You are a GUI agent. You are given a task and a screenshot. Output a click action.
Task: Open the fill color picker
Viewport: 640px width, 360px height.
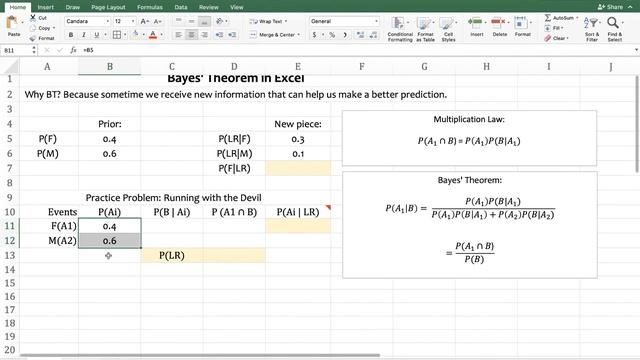pos(136,35)
